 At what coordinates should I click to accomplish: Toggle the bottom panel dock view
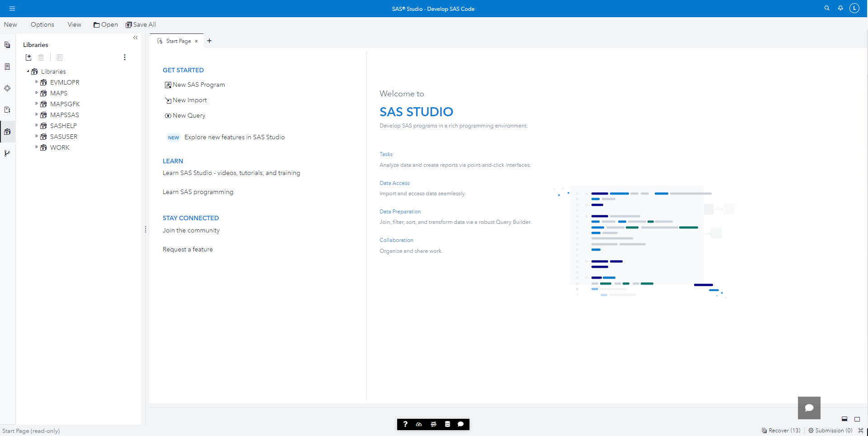(x=844, y=419)
